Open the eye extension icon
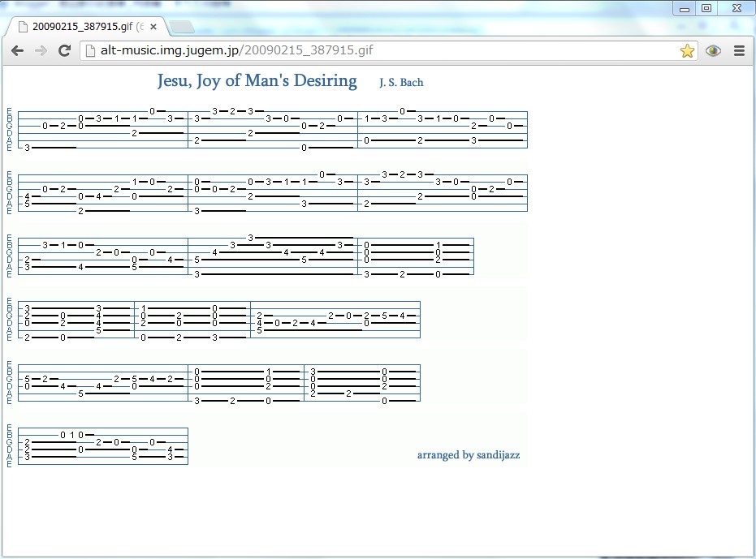The width and height of the screenshot is (756, 559). tap(713, 50)
